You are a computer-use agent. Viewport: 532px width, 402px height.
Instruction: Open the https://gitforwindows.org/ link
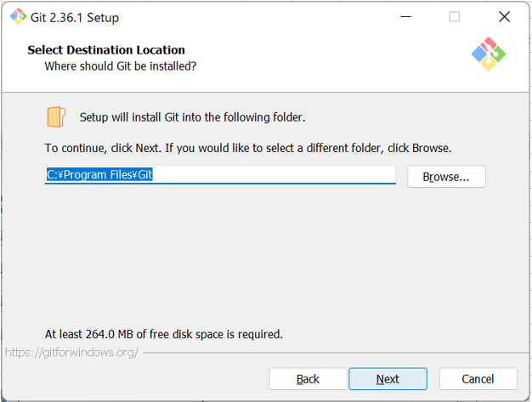[x=71, y=353]
